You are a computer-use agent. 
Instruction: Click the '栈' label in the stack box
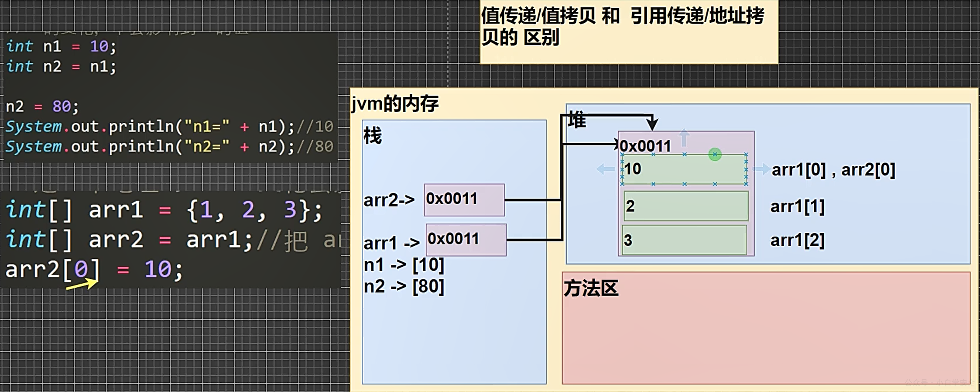tap(372, 136)
